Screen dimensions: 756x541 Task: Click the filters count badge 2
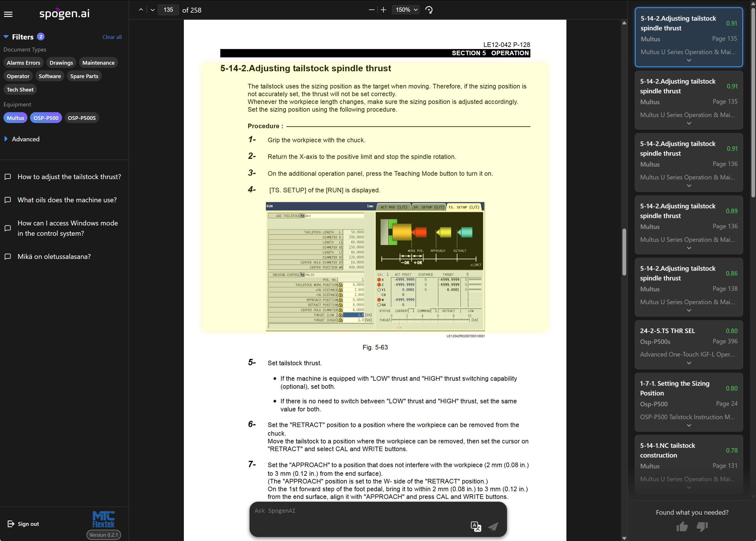coord(41,36)
